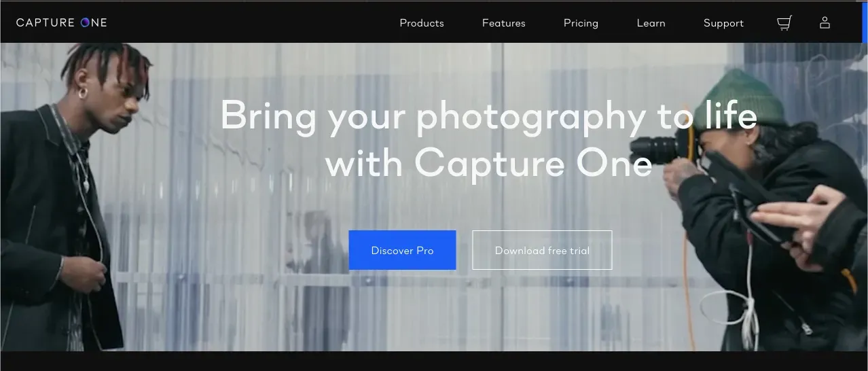Open the Learn menu
Image resolution: width=868 pixels, height=371 pixels.
(651, 23)
